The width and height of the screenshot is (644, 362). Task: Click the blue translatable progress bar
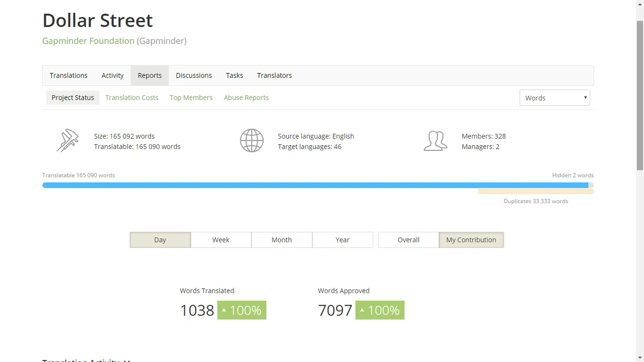[x=315, y=186]
